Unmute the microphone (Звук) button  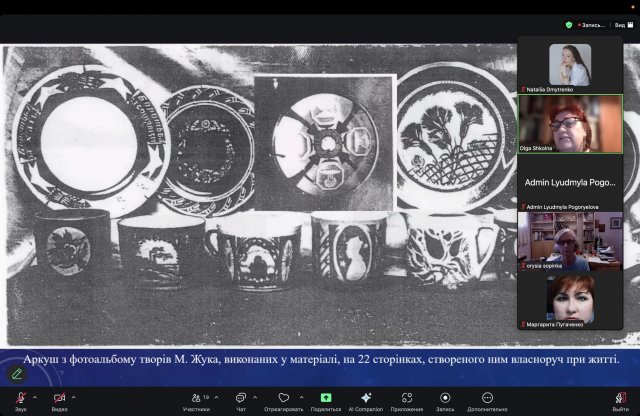point(20,399)
